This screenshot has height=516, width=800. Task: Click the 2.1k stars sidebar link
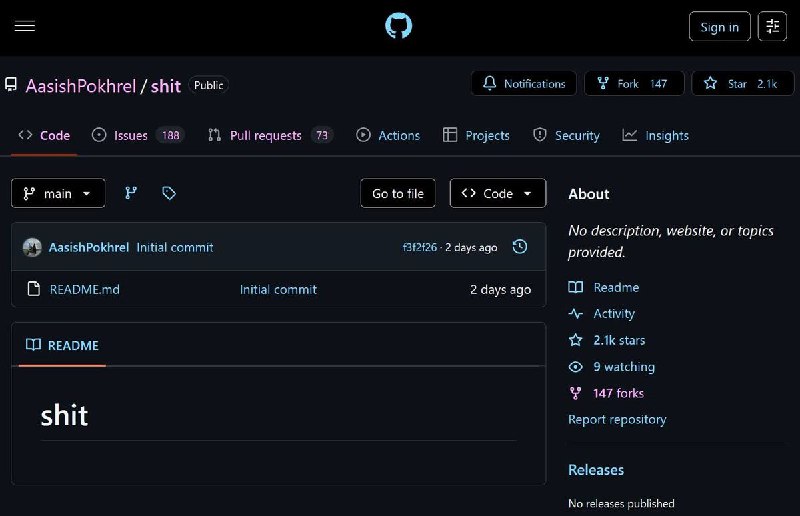619,340
